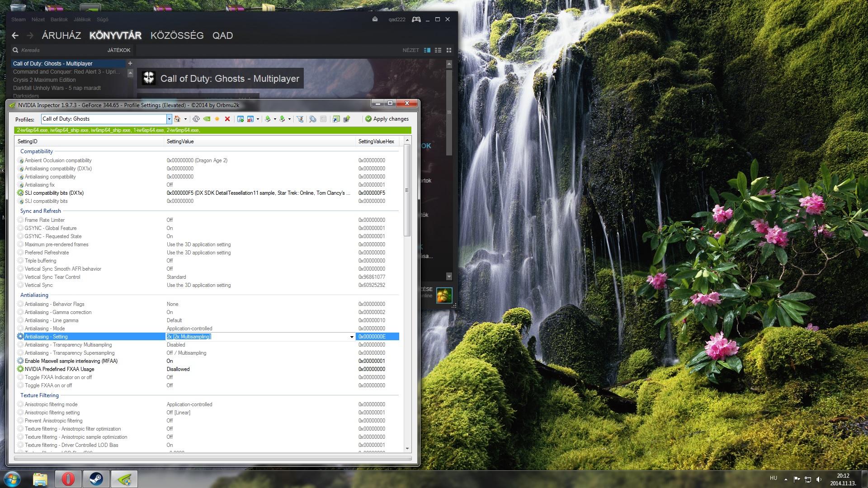Screen dimensions: 868x488
Task: Open the dropdown arrow next to remove-application icon
Action: click(258, 119)
